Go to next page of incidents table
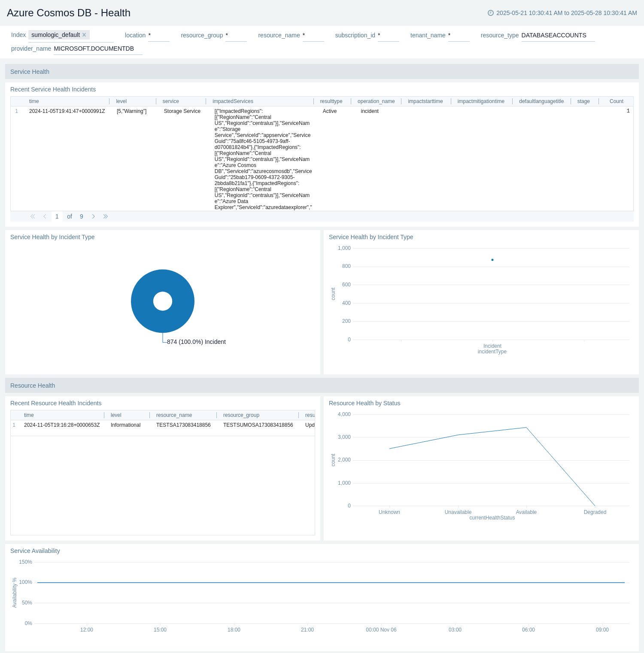This screenshot has width=644, height=653. (x=93, y=216)
